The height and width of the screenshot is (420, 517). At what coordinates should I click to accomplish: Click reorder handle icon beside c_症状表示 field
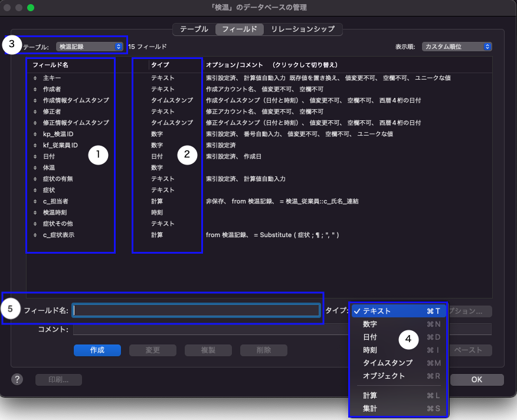pos(35,235)
